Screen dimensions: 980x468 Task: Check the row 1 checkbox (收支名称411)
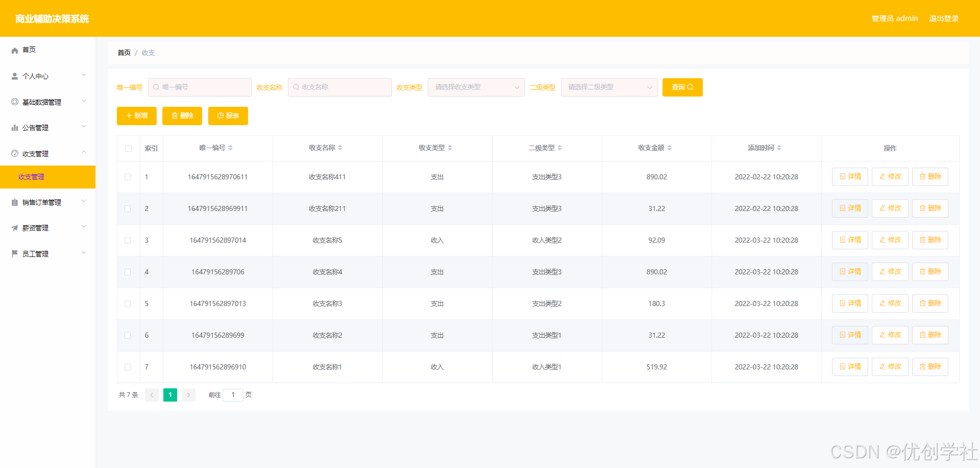[128, 177]
